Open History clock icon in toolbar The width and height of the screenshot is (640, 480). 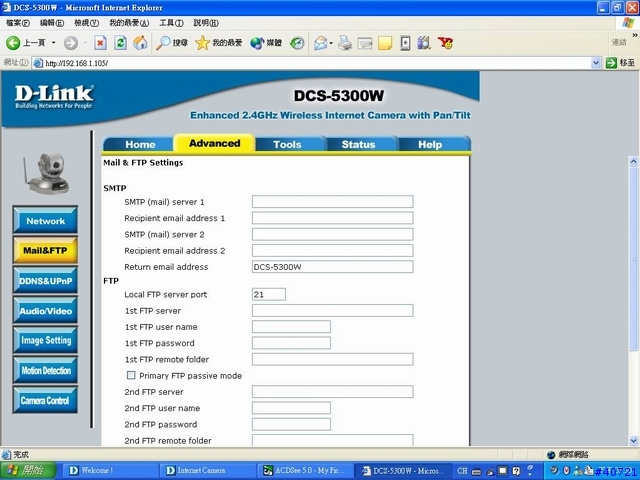(x=297, y=42)
